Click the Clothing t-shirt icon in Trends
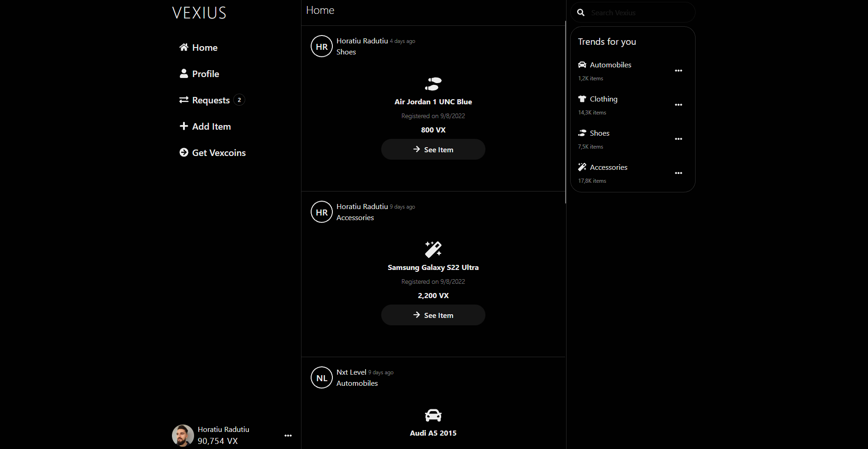The height and width of the screenshot is (449, 868). tap(582, 99)
